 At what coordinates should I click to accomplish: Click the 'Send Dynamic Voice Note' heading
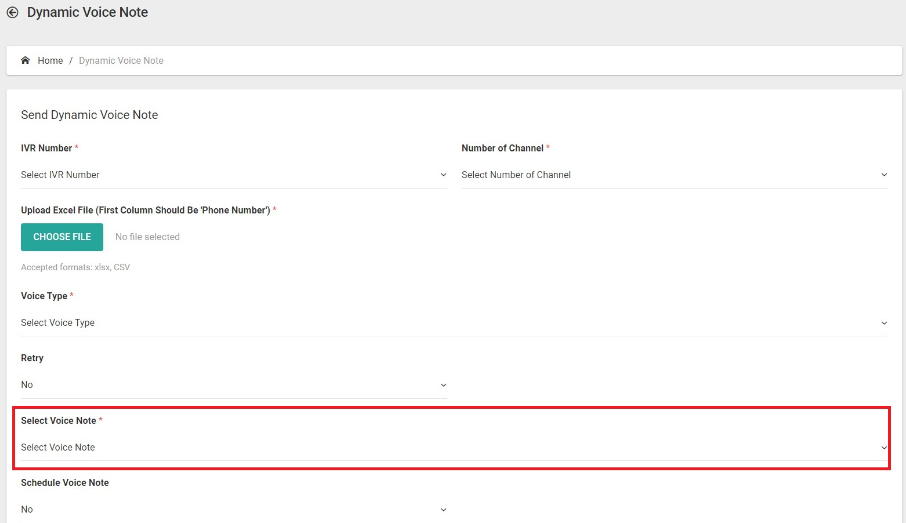pyautogui.click(x=90, y=115)
